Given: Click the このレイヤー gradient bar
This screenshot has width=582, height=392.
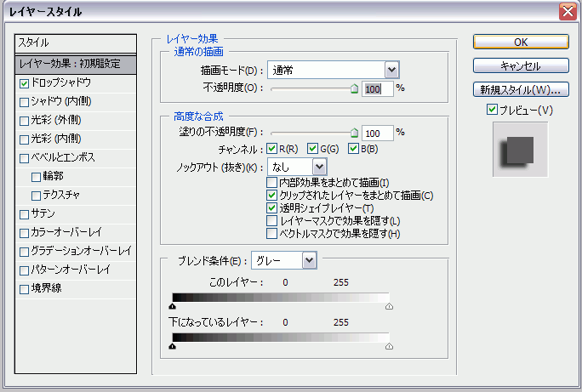Looking at the screenshot, I should [x=281, y=297].
